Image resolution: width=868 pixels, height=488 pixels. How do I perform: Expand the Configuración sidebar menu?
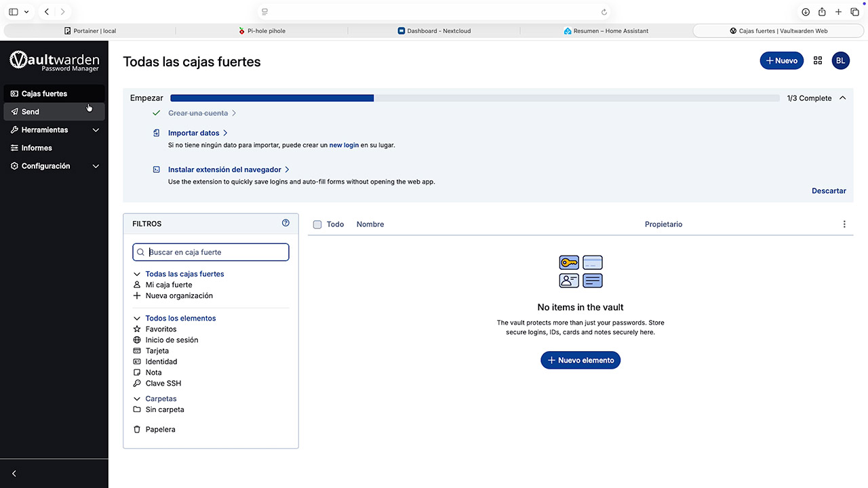45,165
